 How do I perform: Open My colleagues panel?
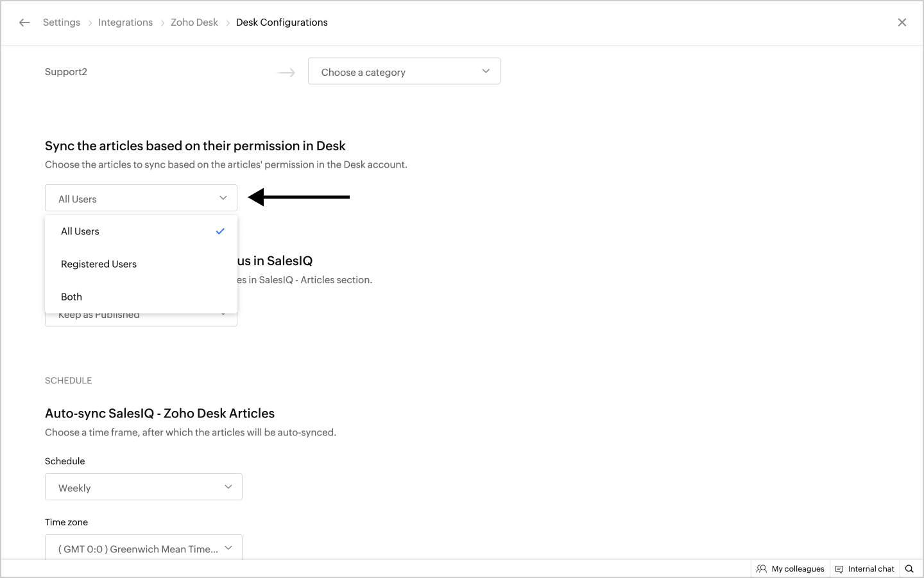click(x=791, y=569)
